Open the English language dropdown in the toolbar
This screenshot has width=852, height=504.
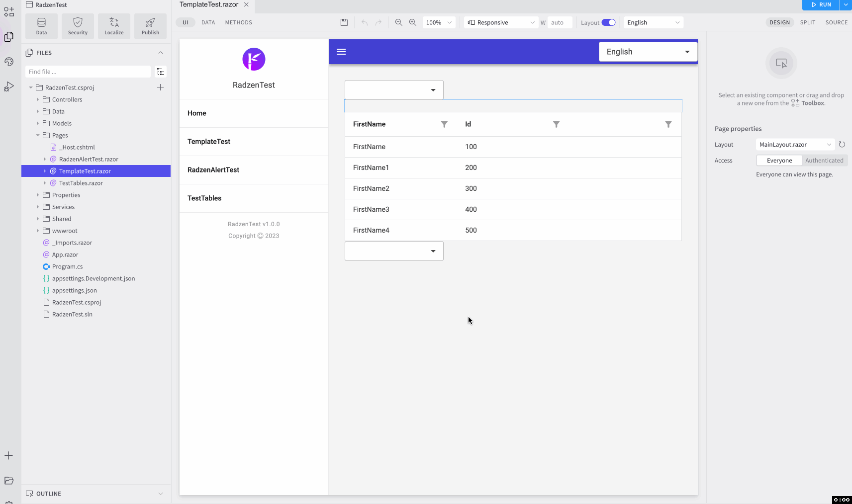(x=652, y=22)
